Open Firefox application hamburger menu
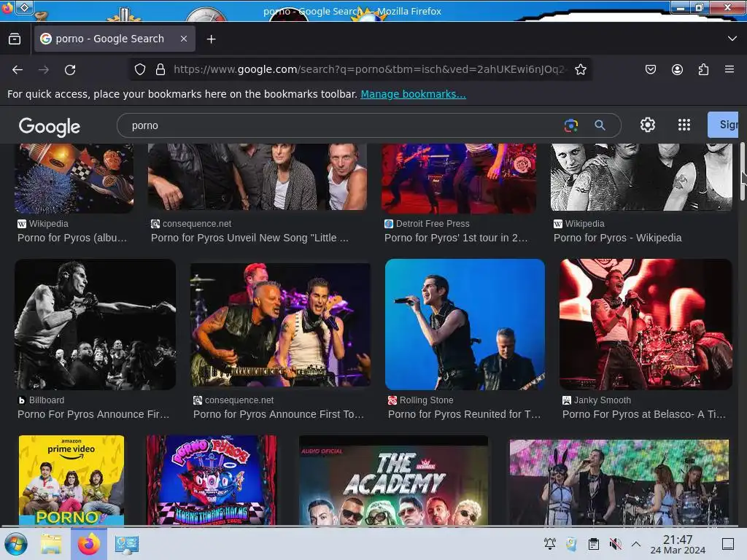The width and height of the screenshot is (747, 560). (x=729, y=69)
